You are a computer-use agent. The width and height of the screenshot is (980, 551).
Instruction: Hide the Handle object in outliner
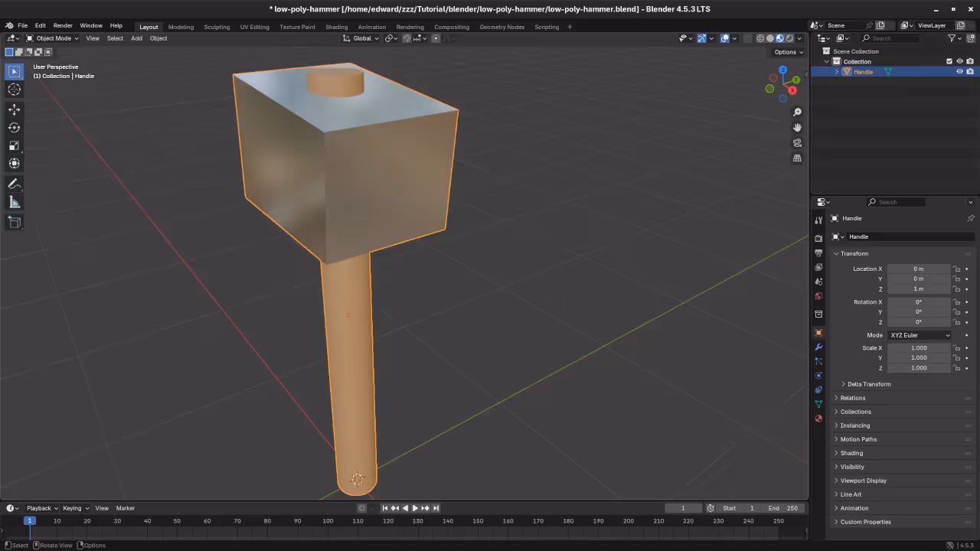pos(959,72)
